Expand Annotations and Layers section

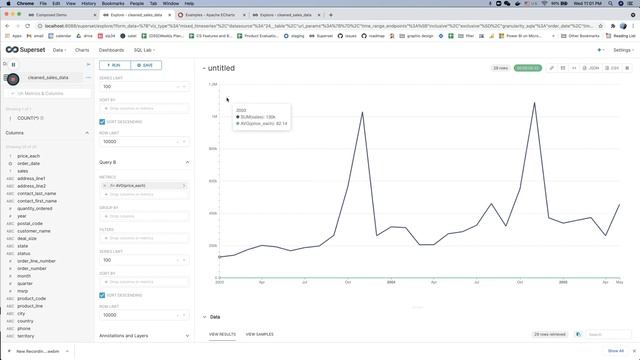[187, 336]
